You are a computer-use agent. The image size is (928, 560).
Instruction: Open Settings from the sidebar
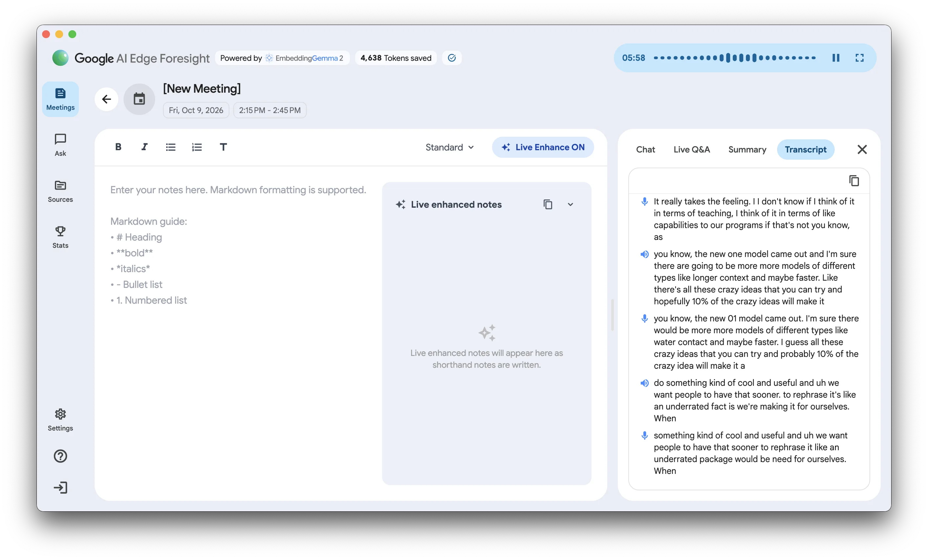click(x=60, y=420)
